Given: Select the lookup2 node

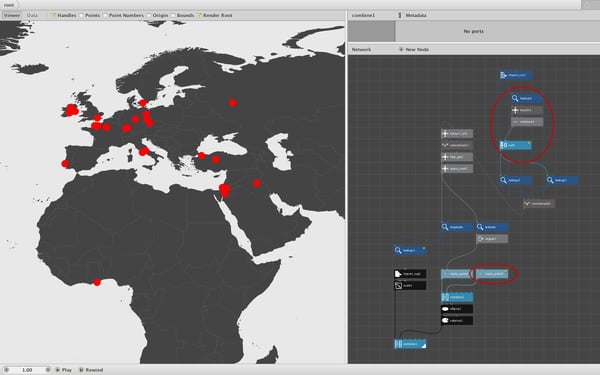Looking at the screenshot, I should pyautogui.click(x=515, y=180).
